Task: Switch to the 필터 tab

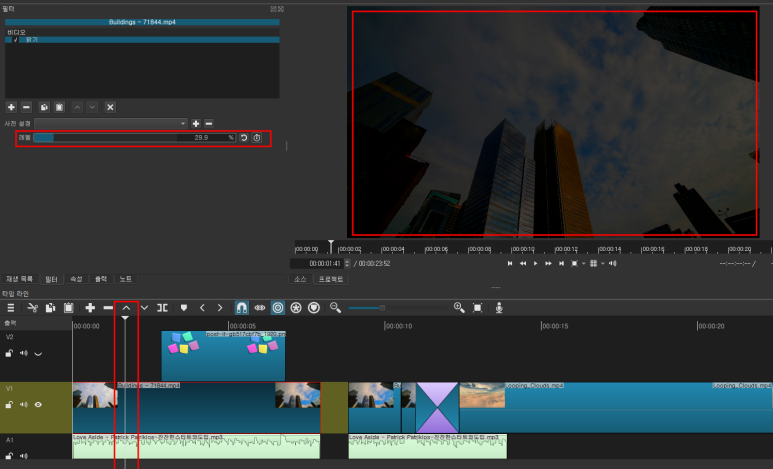Action: 51,279
